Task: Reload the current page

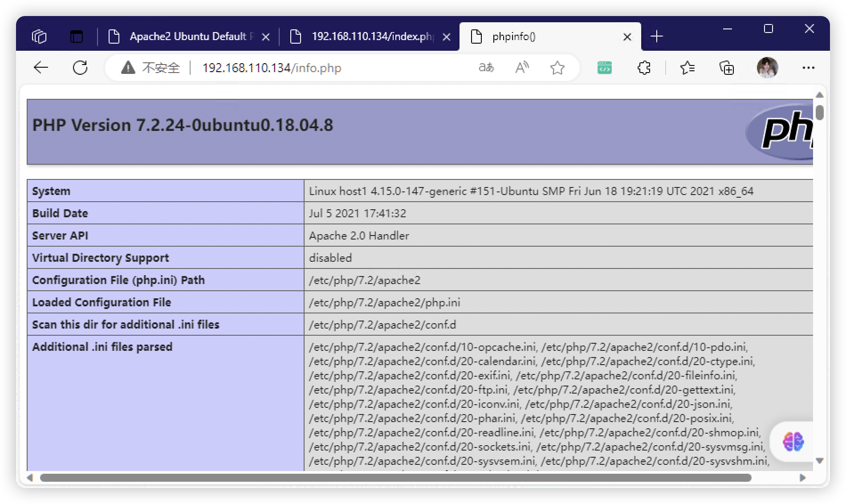Action: click(x=80, y=68)
